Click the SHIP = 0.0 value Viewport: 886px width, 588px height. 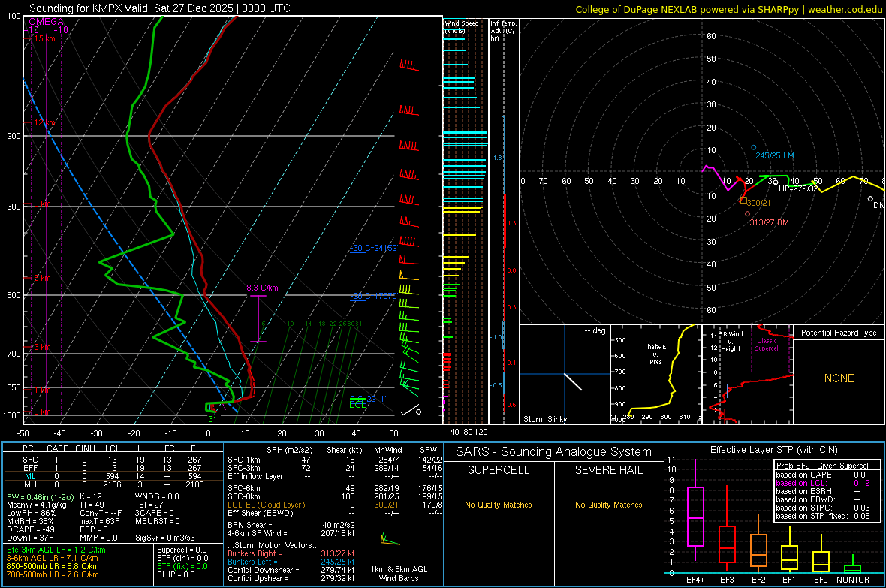[176, 574]
